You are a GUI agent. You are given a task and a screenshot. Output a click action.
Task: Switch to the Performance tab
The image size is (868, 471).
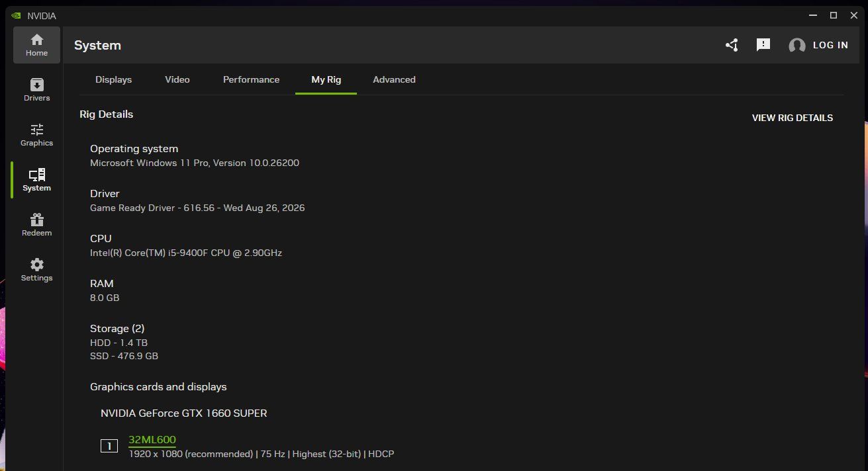(251, 79)
